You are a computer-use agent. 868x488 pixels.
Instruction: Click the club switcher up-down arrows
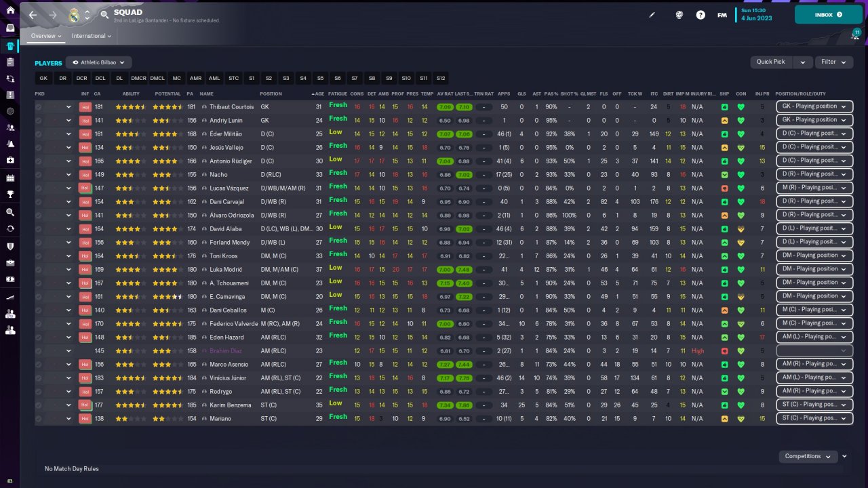[87, 14]
